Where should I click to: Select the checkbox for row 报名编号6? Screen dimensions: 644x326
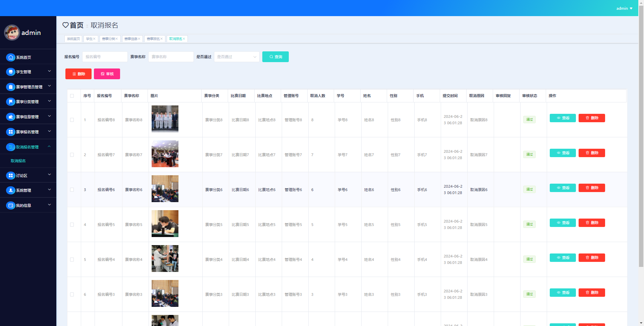(x=72, y=190)
